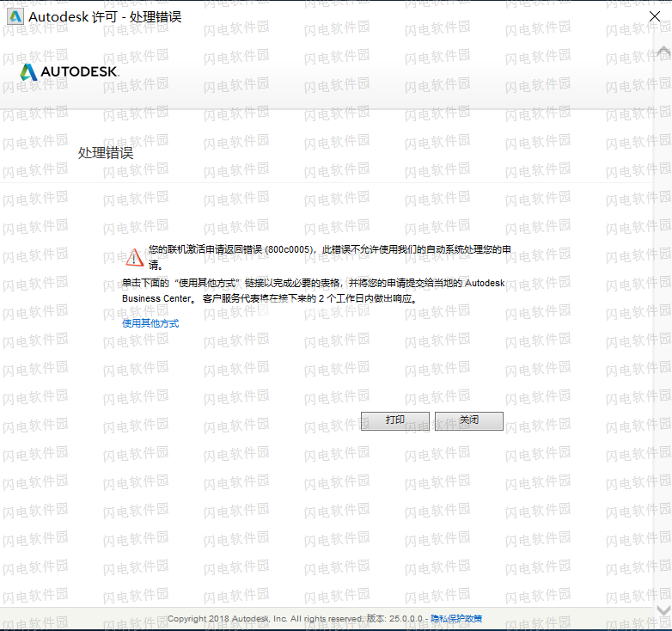Click the Business Center instruction text
This screenshot has height=631, width=672.
click(314, 291)
